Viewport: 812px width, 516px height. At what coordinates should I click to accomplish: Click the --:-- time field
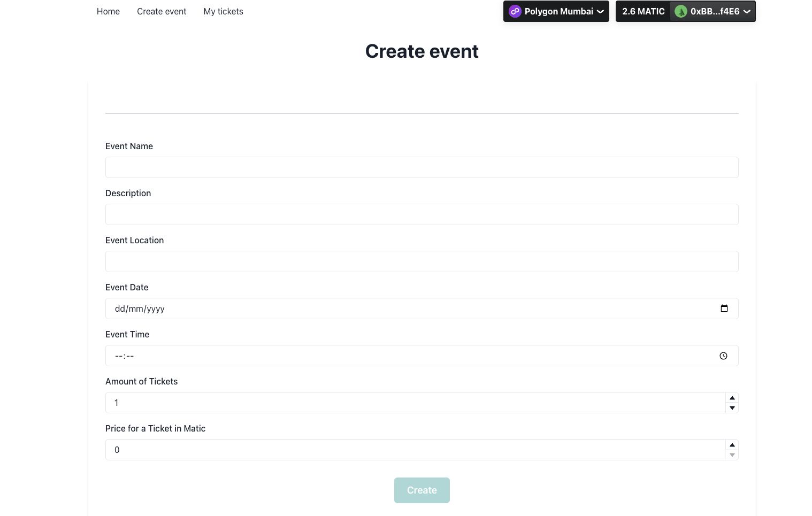[x=422, y=356]
